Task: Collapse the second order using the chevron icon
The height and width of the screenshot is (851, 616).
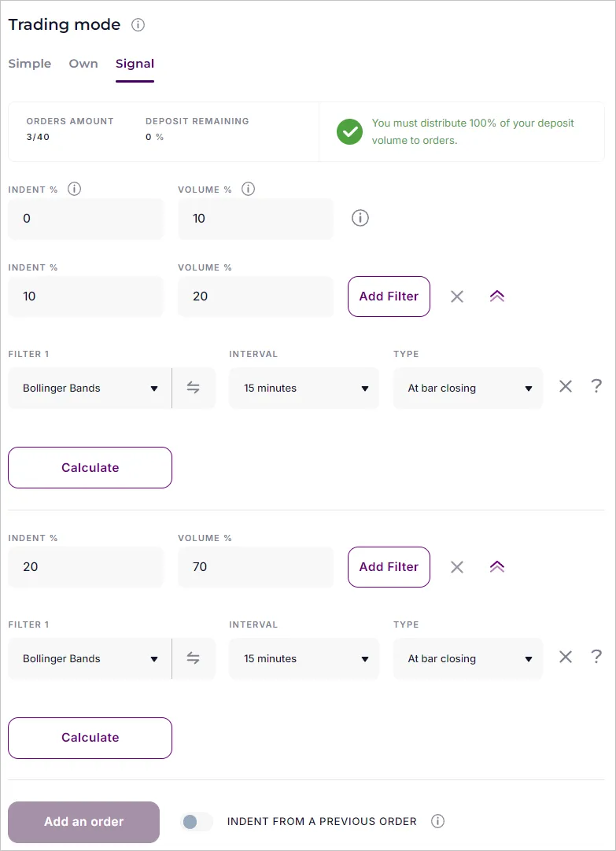Action: [496, 566]
